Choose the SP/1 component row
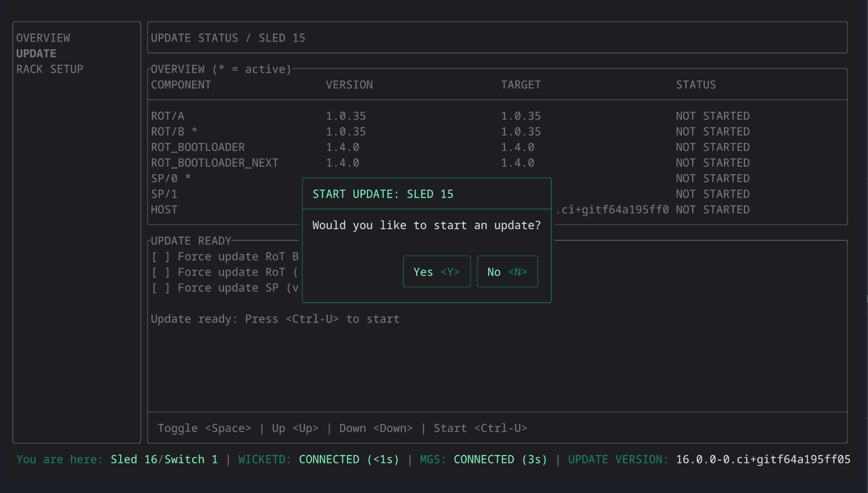The width and height of the screenshot is (868, 493). pos(497,194)
